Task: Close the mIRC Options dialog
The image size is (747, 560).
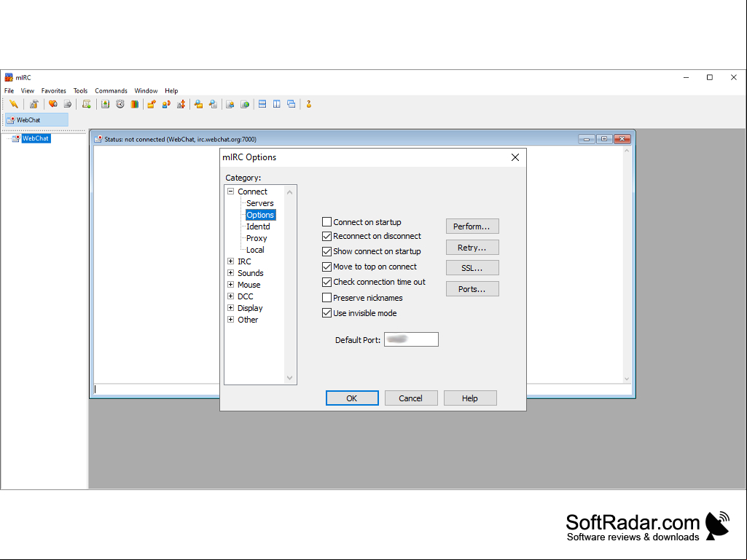Action: [515, 157]
